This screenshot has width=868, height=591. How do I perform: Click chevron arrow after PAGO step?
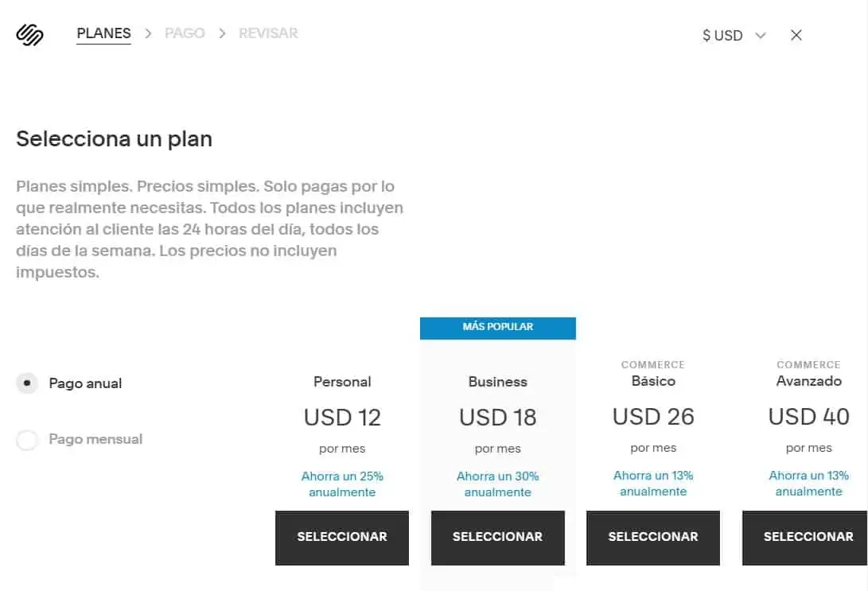tap(222, 33)
